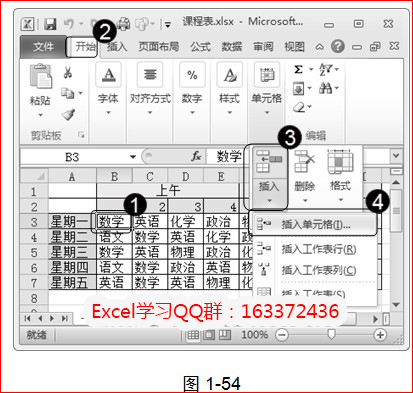The width and height of the screenshot is (413, 393).
Task: Click the Fill down icon
Action: point(298,88)
